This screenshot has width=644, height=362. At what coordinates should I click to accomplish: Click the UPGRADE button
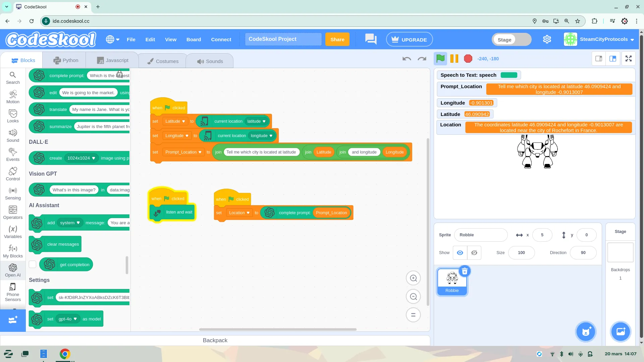coord(409,40)
